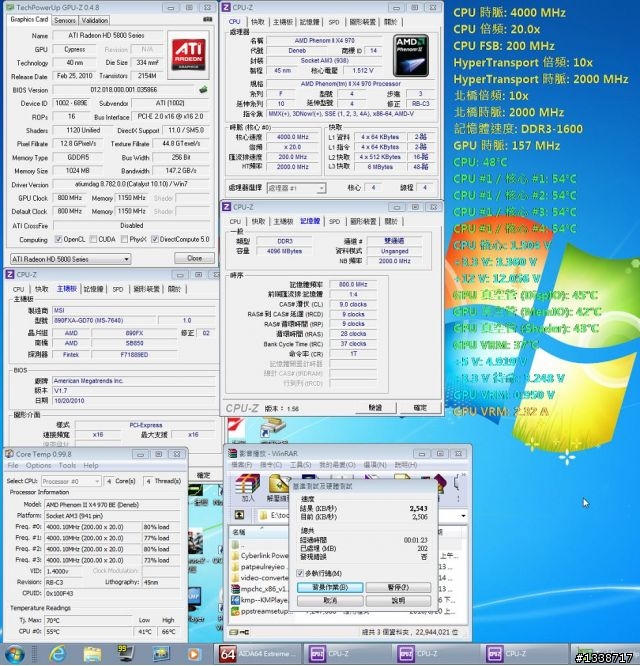Switch to the Sensors tab in GPU-Z

pos(65,20)
